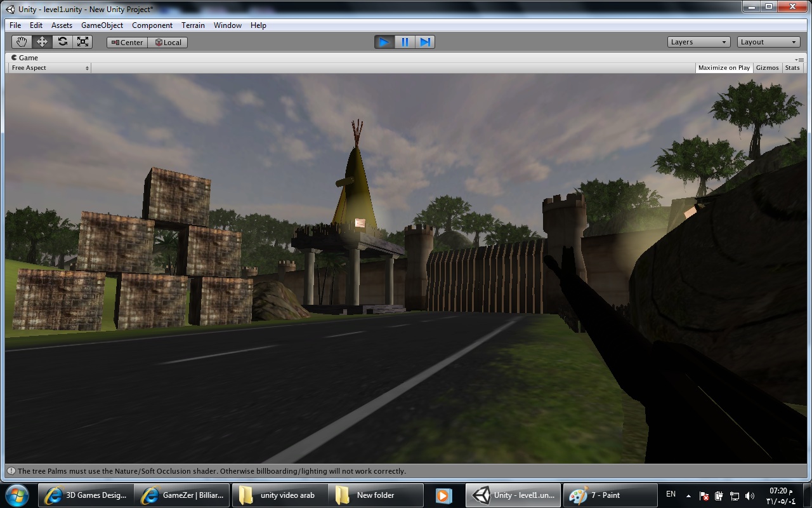
Task: Click the tree Palms shader warning message
Action: (x=212, y=471)
